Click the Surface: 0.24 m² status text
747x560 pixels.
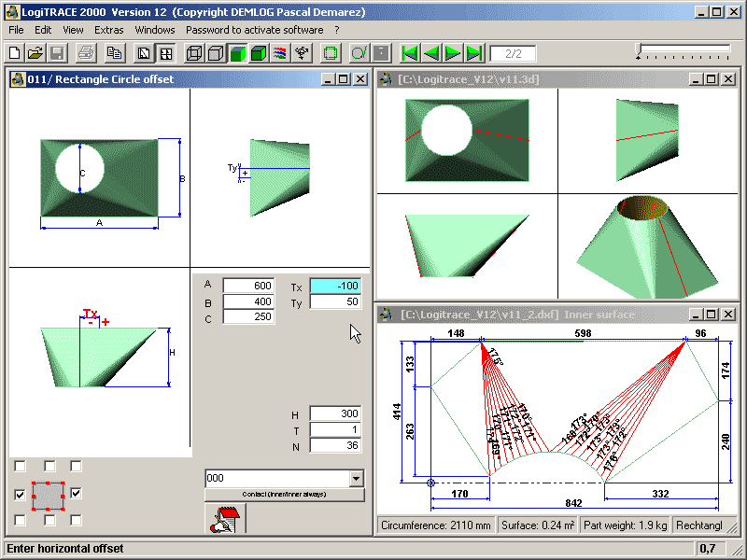point(538,525)
